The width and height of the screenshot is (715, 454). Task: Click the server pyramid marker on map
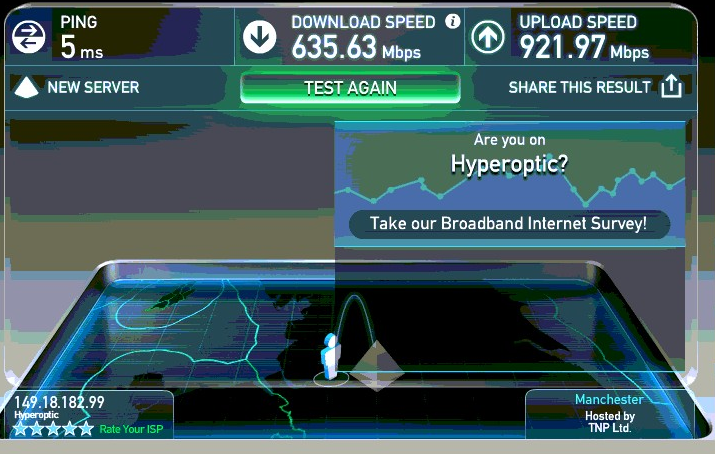click(377, 366)
